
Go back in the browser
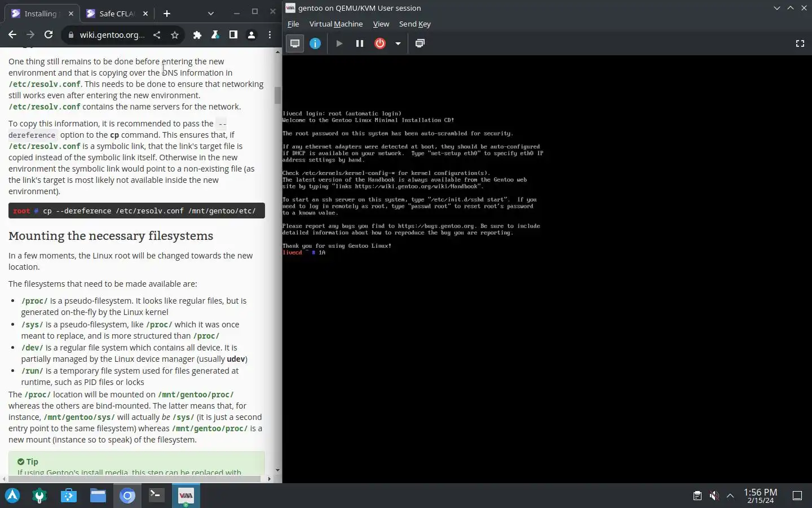pyautogui.click(x=12, y=35)
